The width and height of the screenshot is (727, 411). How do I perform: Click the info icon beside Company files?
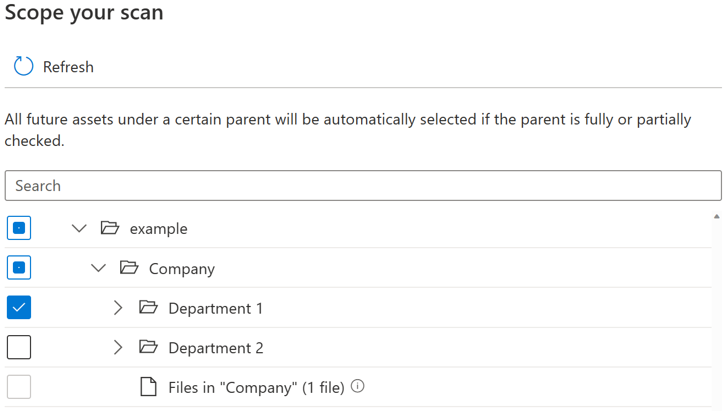pyautogui.click(x=358, y=386)
